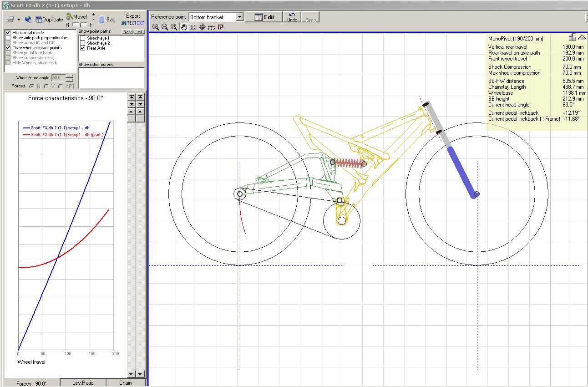Click the rear axle point on the bike
The width and height of the screenshot is (588, 387).
[x=240, y=194]
